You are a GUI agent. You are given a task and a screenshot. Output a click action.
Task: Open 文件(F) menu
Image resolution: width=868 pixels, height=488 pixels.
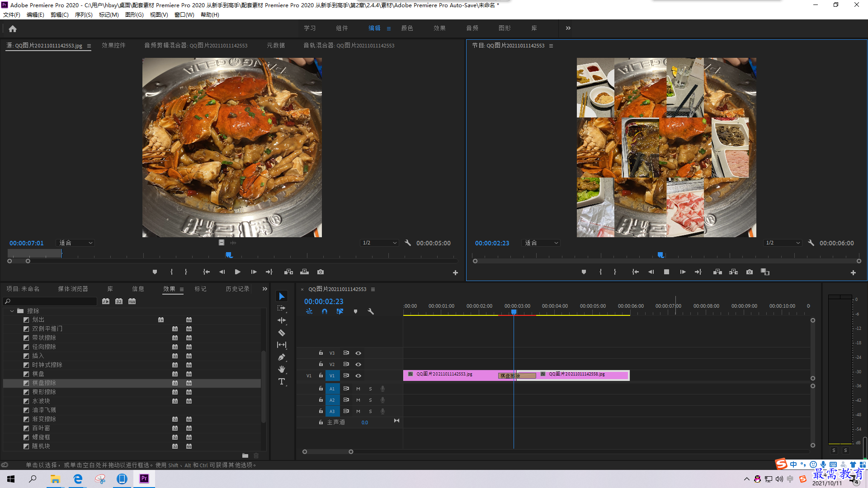[x=12, y=15]
